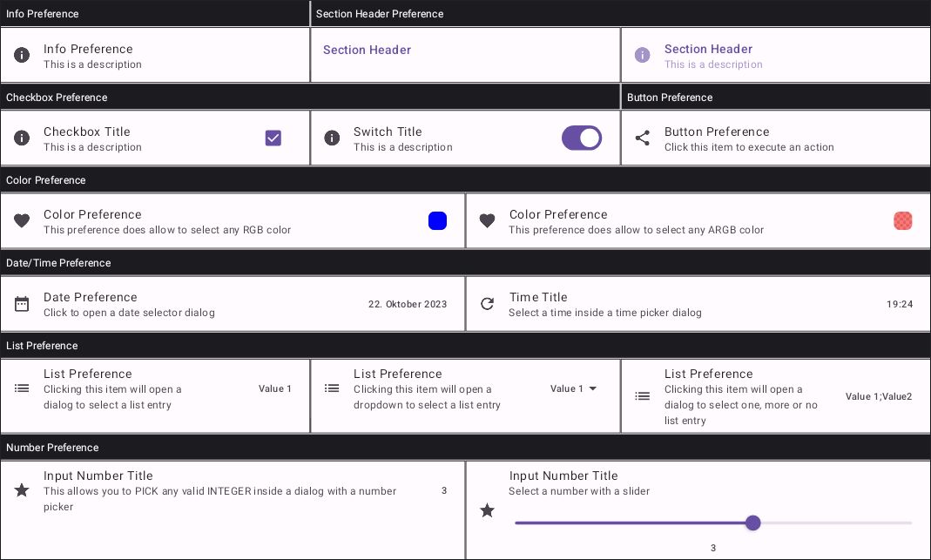Click the Button Preference title to execute action
931x560 pixels.
(716, 132)
